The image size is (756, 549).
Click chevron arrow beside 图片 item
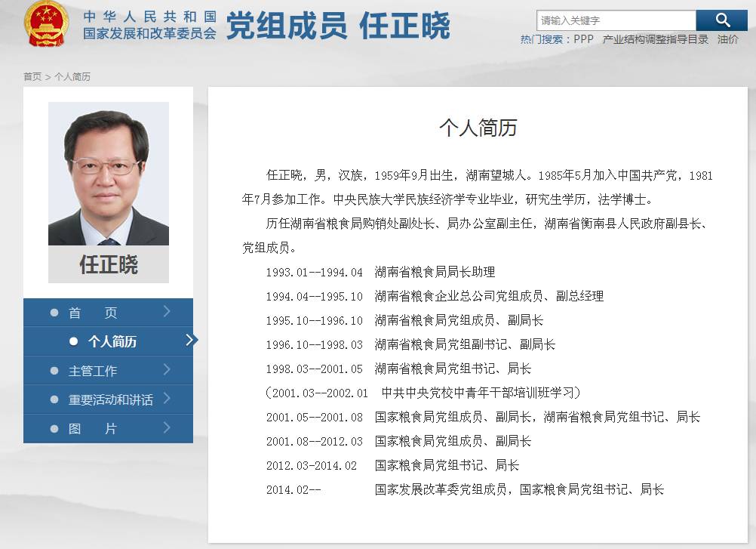167,427
